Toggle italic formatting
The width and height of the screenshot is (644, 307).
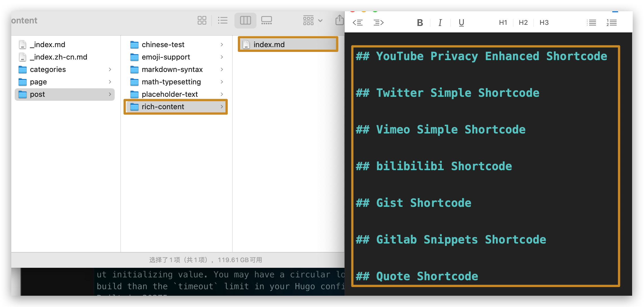(440, 23)
